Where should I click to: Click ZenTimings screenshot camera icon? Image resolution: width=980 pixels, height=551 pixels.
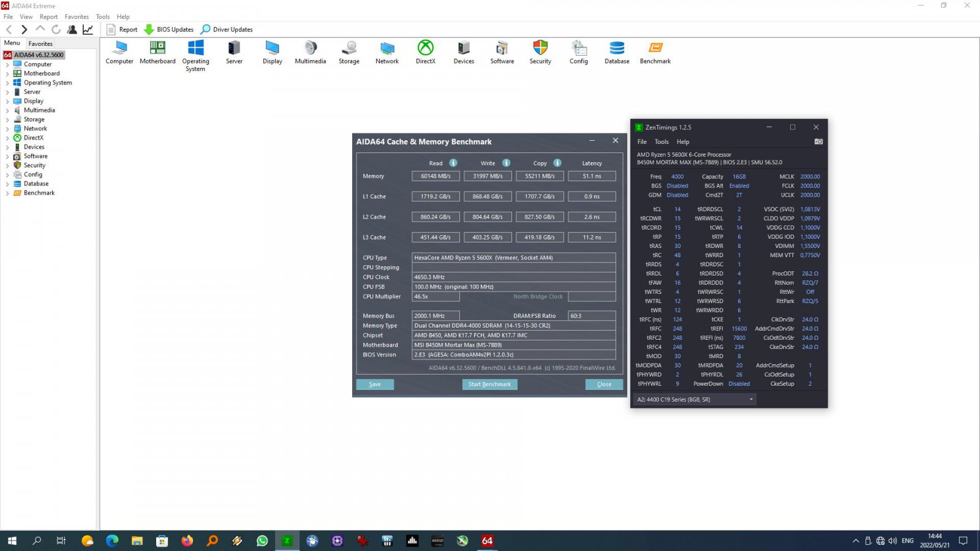(818, 141)
